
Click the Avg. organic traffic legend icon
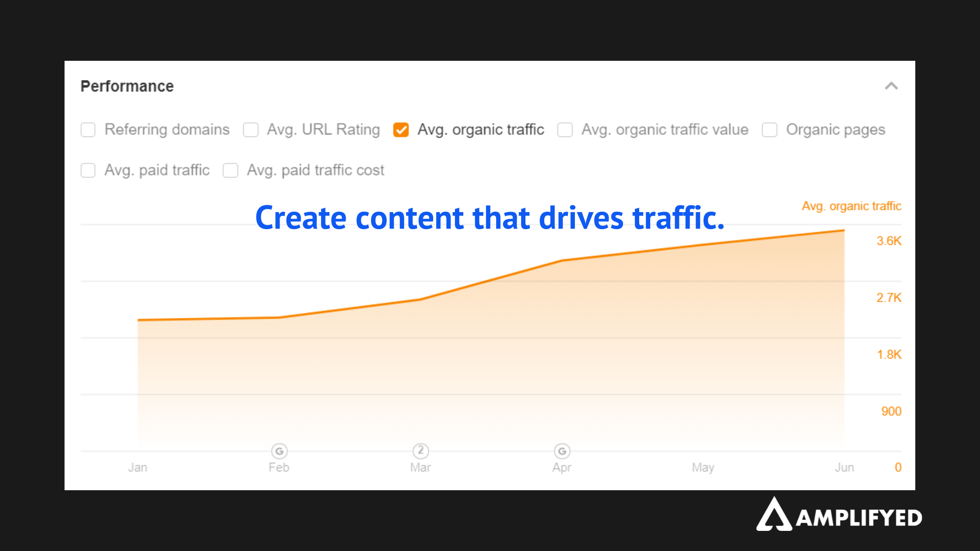point(401,129)
